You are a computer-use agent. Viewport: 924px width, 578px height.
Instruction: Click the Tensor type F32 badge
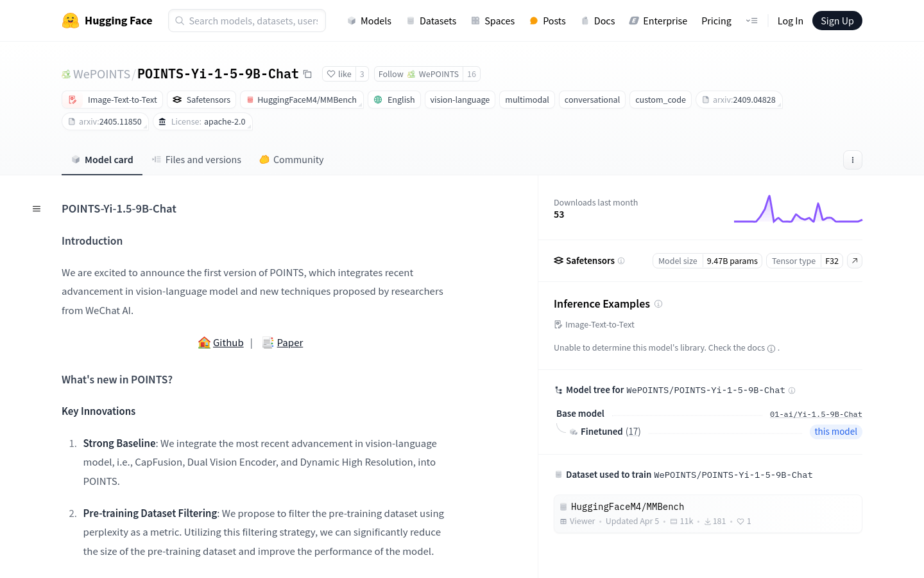pos(805,261)
